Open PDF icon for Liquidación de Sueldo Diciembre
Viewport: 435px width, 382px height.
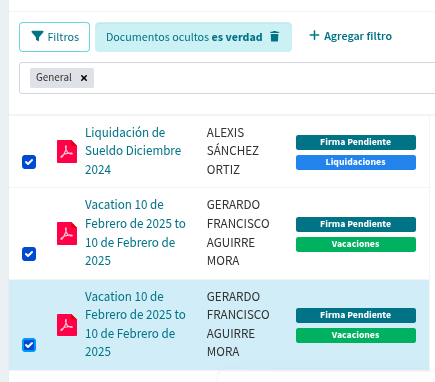click(67, 152)
